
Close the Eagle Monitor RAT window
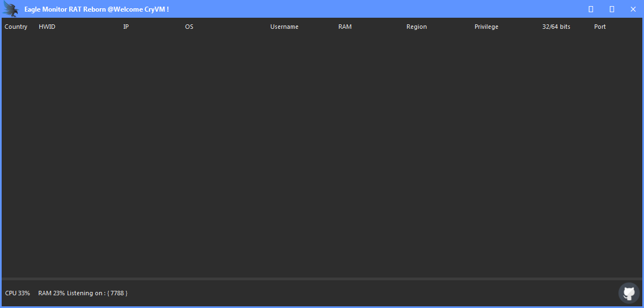point(633,9)
